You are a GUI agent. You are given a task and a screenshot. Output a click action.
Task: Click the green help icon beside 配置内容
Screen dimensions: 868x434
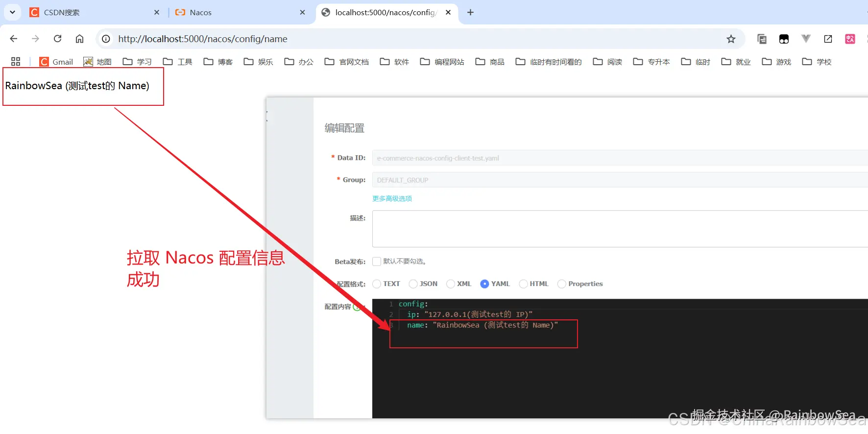click(357, 307)
